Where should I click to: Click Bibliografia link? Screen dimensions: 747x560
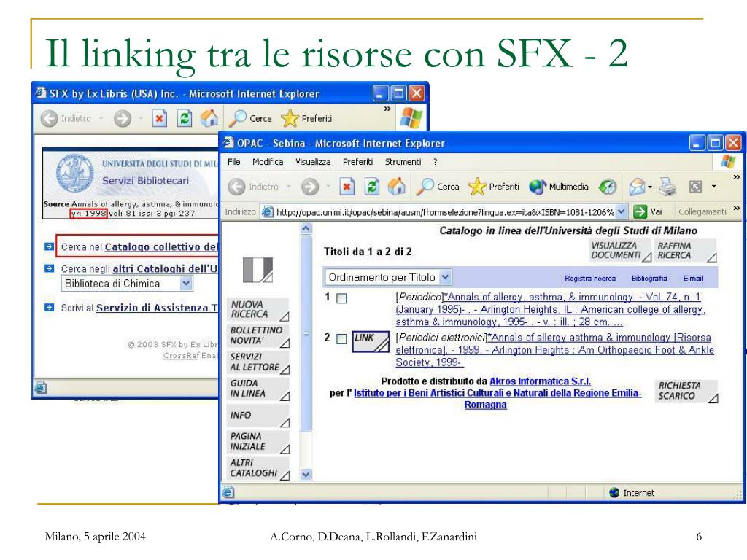point(649,278)
